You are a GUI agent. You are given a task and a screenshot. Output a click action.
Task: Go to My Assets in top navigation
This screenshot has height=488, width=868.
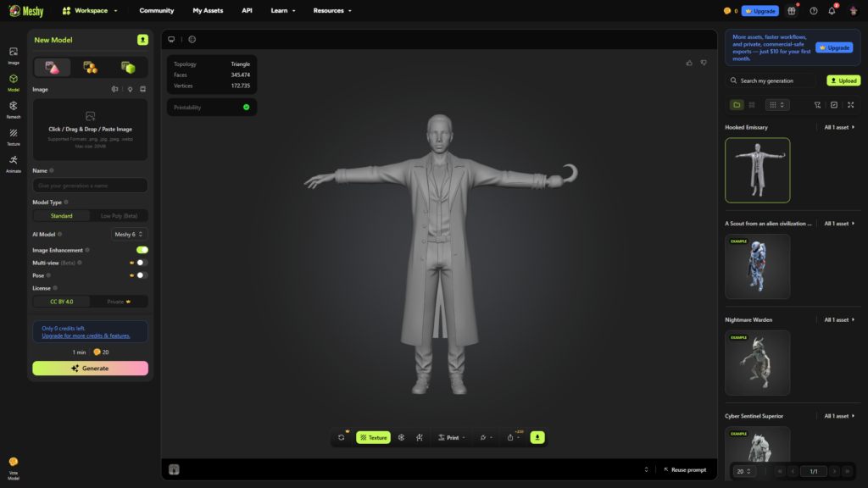tap(208, 11)
